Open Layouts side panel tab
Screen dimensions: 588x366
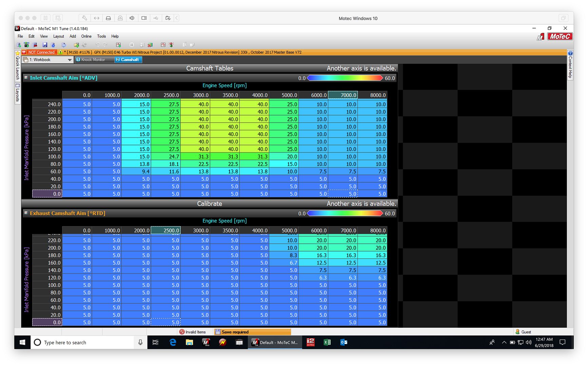(x=18, y=93)
